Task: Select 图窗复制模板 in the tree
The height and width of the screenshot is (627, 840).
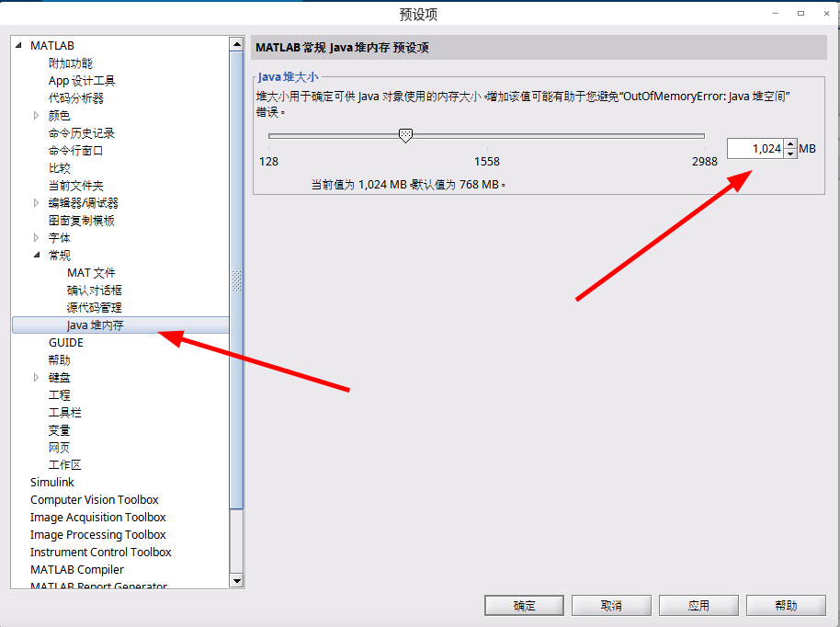Action: pyautogui.click(x=82, y=221)
